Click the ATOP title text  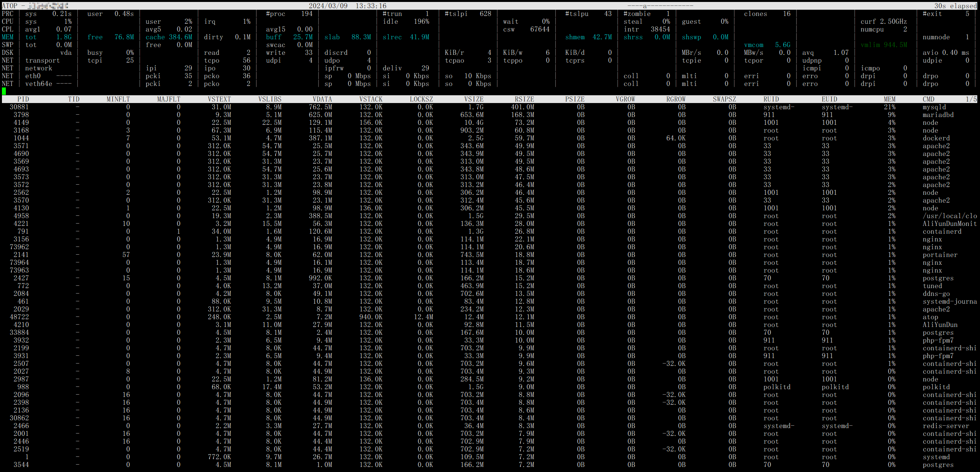click(x=9, y=6)
